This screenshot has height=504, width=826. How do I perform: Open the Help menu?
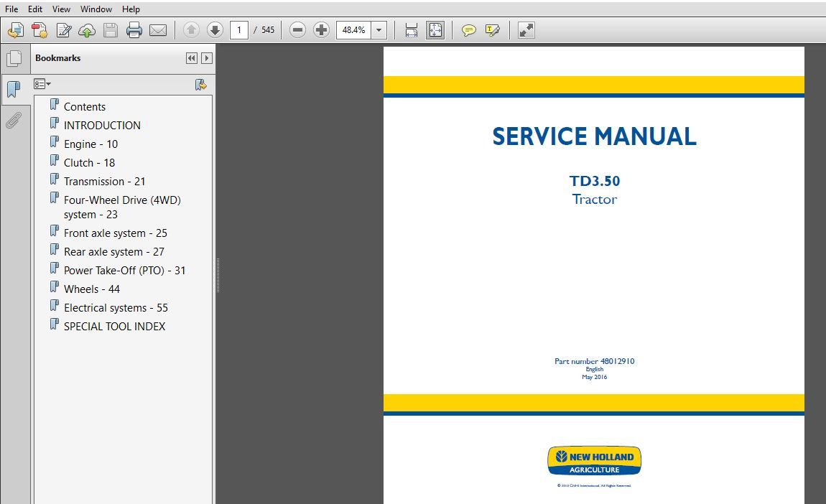(131, 9)
